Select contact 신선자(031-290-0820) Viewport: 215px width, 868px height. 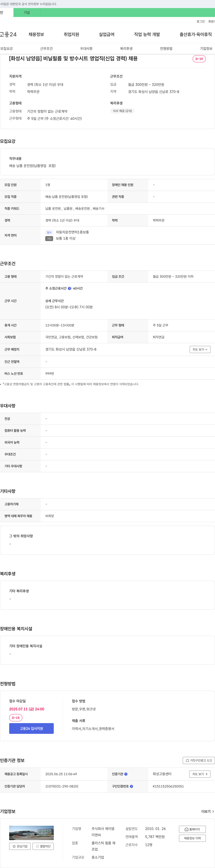(x=62, y=786)
